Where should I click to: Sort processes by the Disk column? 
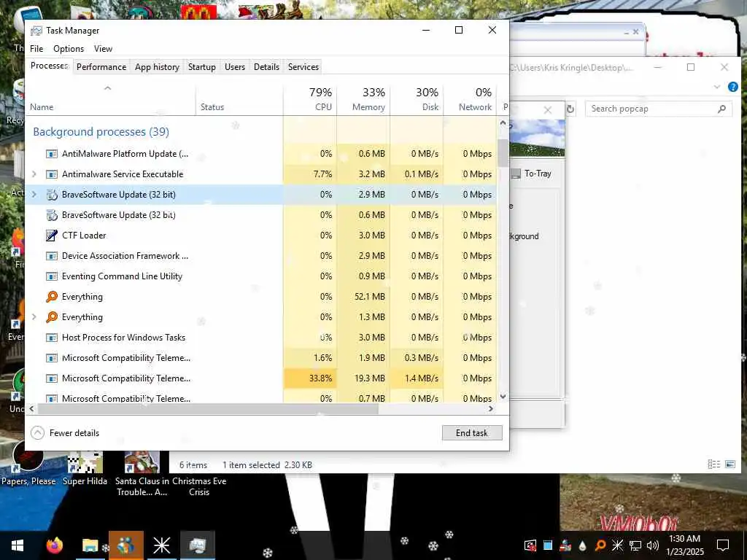tap(417, 99)
